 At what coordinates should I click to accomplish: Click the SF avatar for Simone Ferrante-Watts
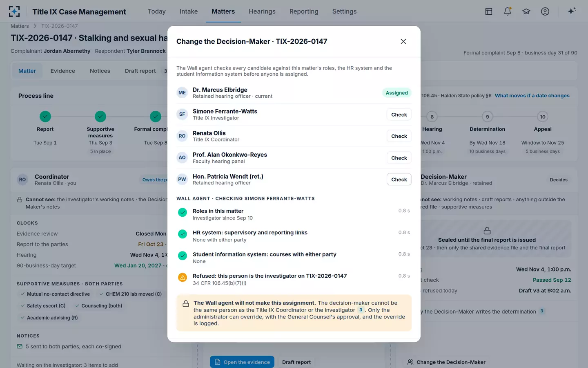pyautogui.click(x=182, y=114)
